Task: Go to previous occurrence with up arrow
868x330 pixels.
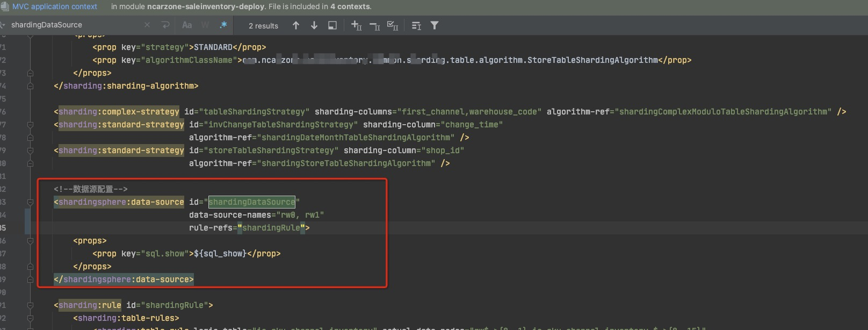Action: (296, 25)
